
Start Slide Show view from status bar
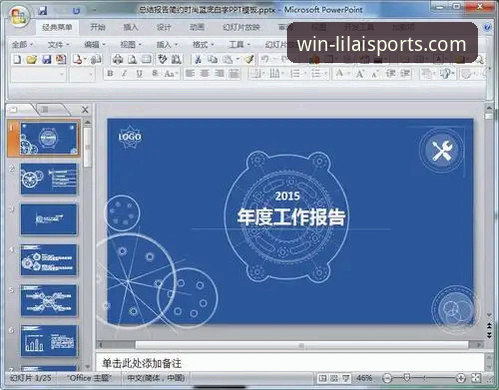click(x=346, y=378)
